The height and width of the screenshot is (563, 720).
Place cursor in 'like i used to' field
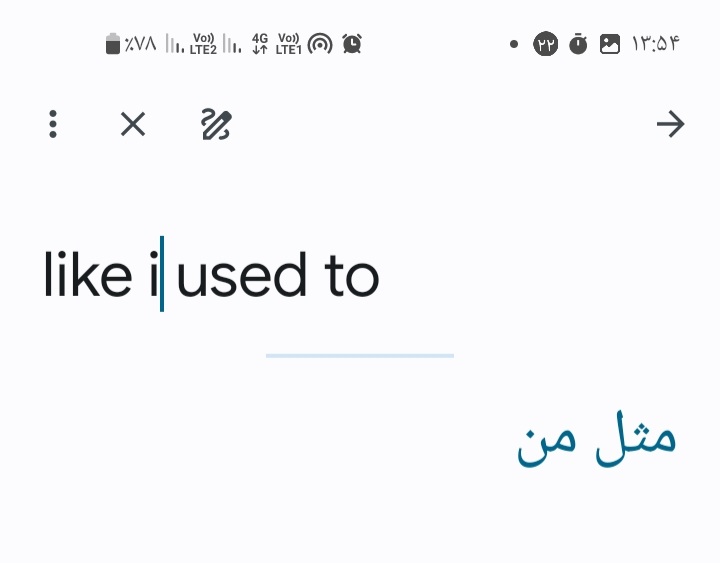coord(212,274)
